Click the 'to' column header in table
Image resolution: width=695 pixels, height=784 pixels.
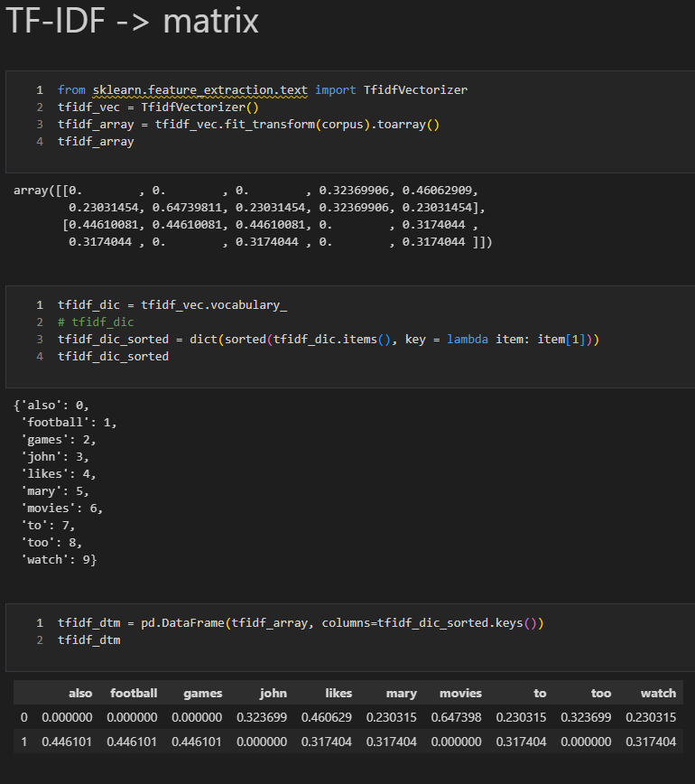tap(540, 693)
